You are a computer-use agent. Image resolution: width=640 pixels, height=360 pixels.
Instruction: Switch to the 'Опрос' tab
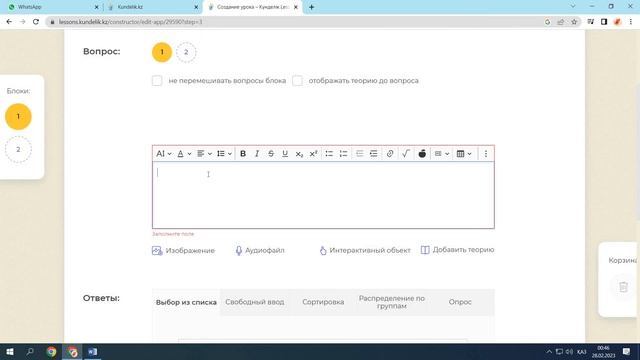pos(460,302)
